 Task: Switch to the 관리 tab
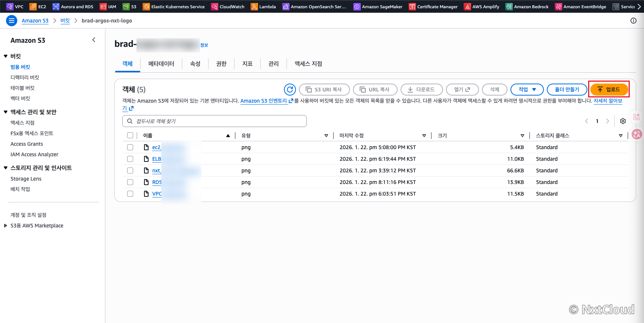click(x=274, y=64)
